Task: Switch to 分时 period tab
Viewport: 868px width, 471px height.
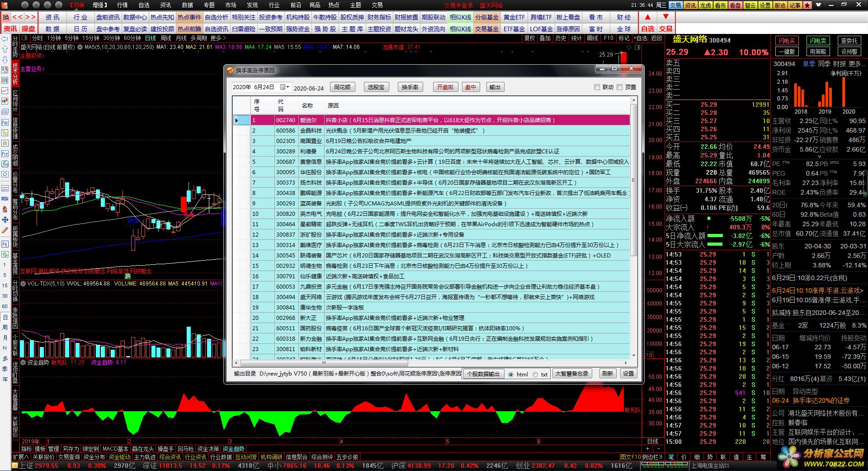Action: (37, 38)
